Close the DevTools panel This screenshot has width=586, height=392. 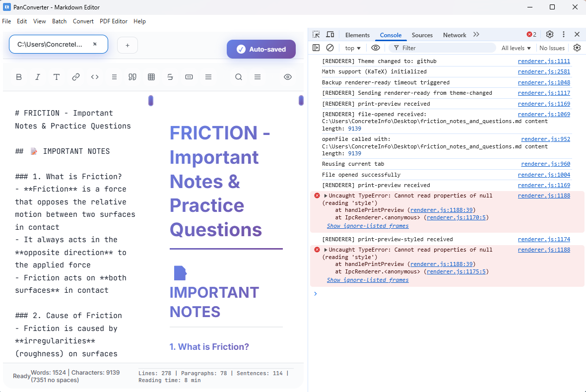coord(577,34)
